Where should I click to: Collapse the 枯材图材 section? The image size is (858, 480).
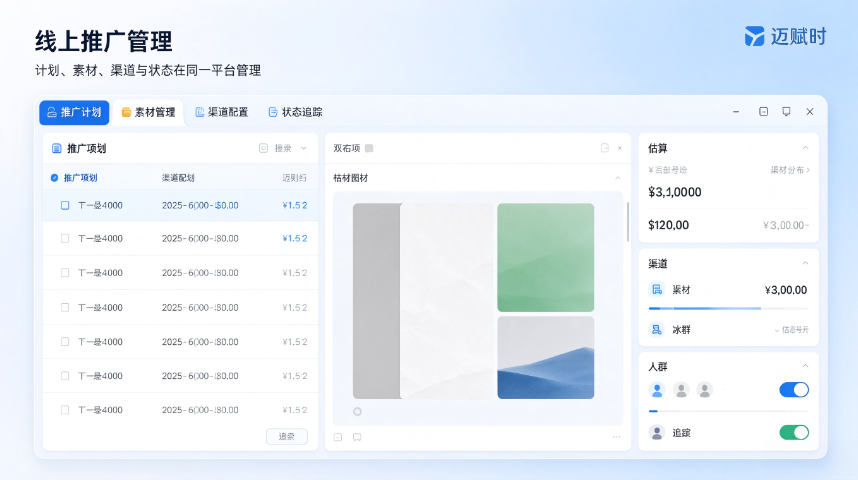click(x=618, y=178)
